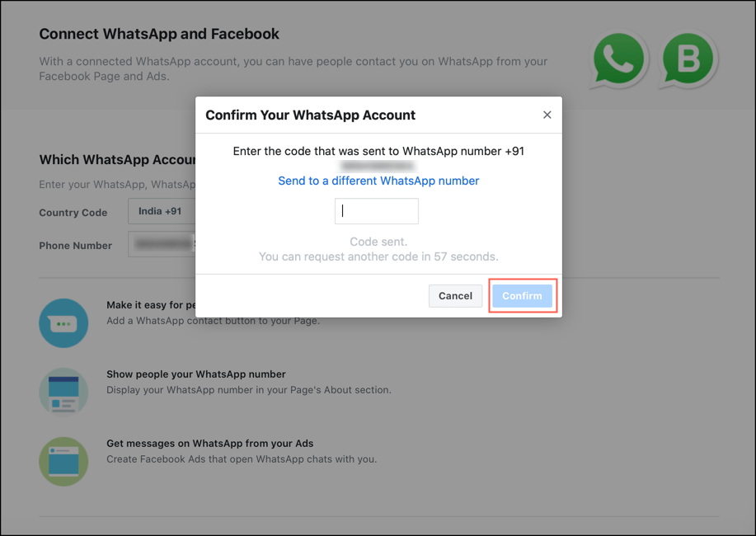Click the blurred WhatsApp number in dialog

click(378, 166)
